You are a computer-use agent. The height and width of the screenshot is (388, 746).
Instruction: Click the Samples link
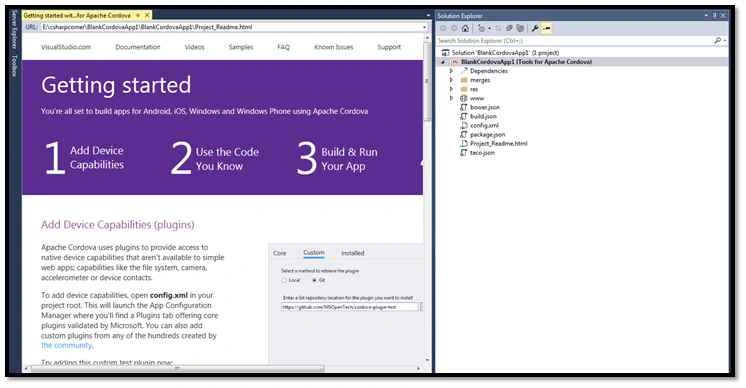pos(241,47)
